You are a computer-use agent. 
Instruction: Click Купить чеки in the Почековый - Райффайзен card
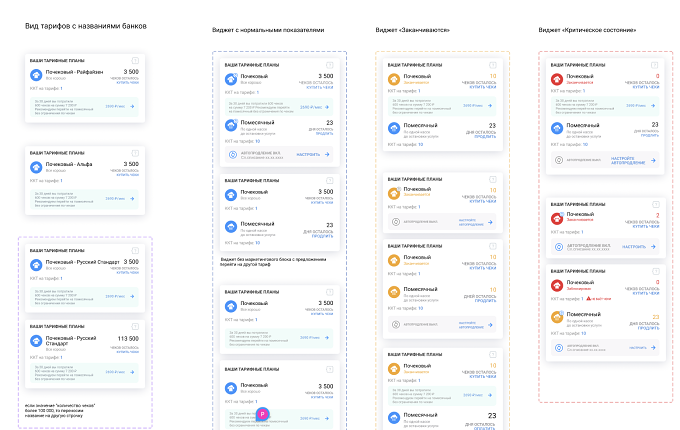pyautogui.click(x=128, y=82)
